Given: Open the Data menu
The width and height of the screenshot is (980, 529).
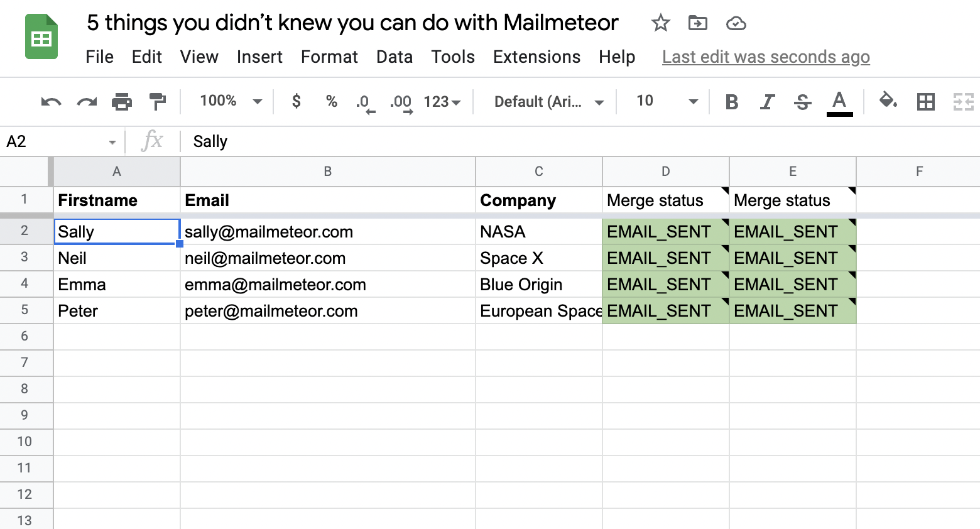Looking at the screenshot, I should pos(395,57).
